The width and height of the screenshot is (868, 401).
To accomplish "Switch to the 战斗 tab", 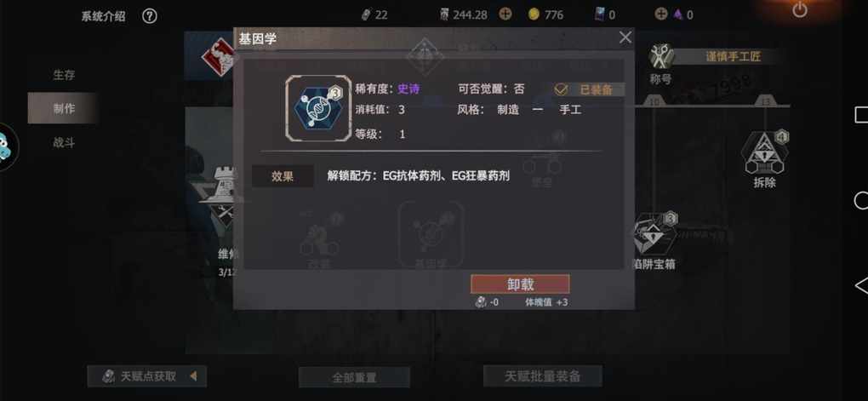I will tap(64, 142).
